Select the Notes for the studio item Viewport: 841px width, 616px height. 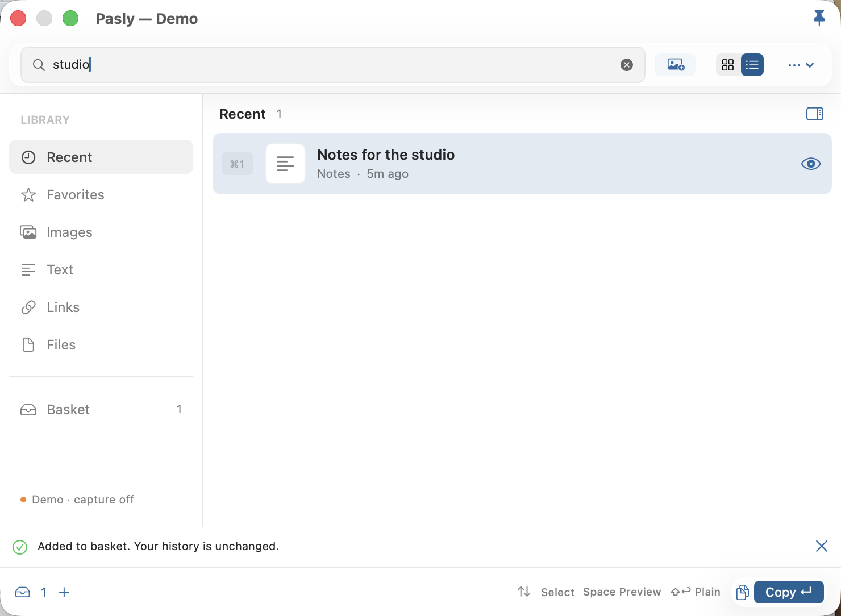[522, 164]
